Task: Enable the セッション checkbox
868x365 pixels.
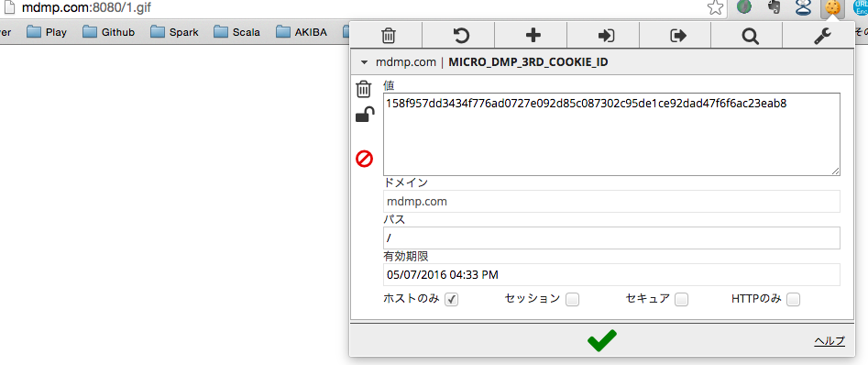Action: 572,300
